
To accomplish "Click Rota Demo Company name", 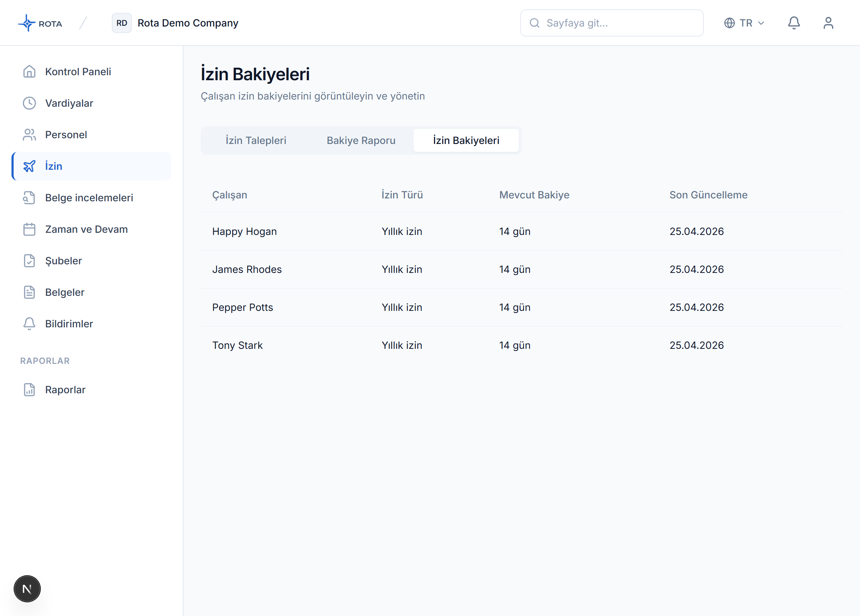I will [x=188, y=23].
